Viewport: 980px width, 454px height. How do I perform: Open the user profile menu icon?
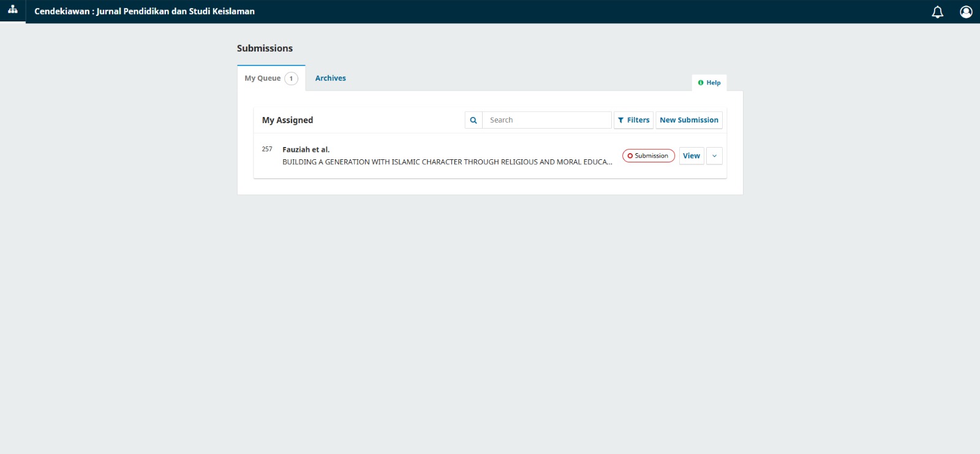(966, 12)
